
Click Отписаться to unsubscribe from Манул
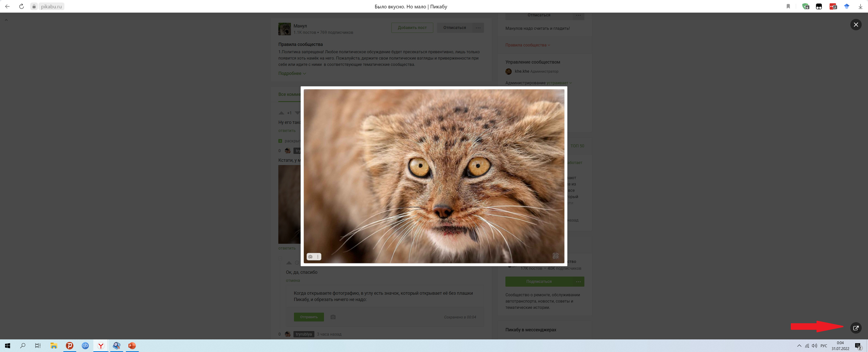coord(454,28)
